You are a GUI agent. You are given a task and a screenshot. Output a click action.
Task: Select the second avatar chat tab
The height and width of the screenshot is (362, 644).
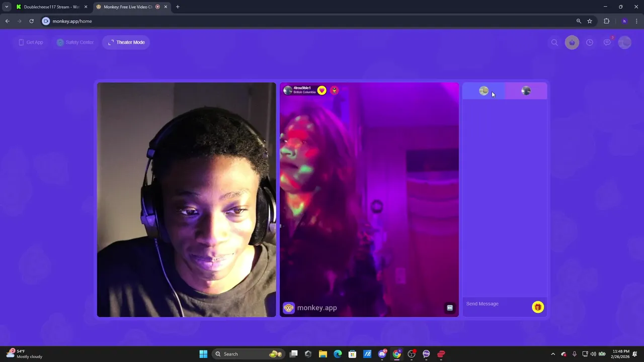[526, 91]
